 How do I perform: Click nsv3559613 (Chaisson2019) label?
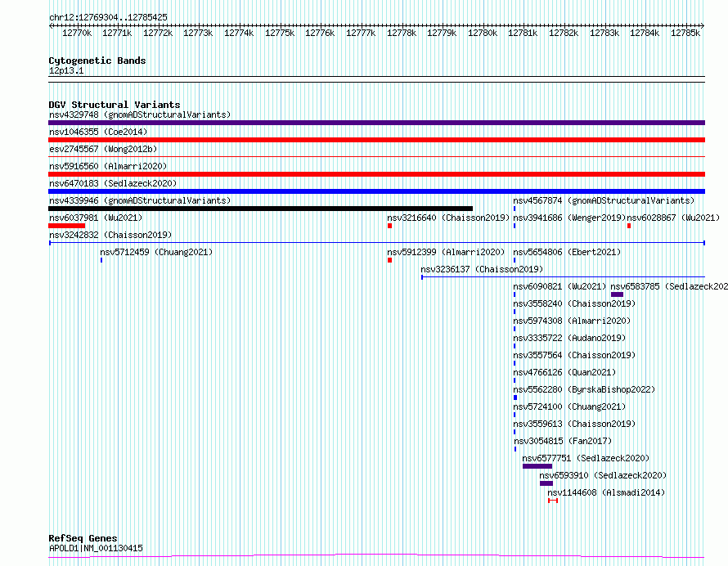574,424
